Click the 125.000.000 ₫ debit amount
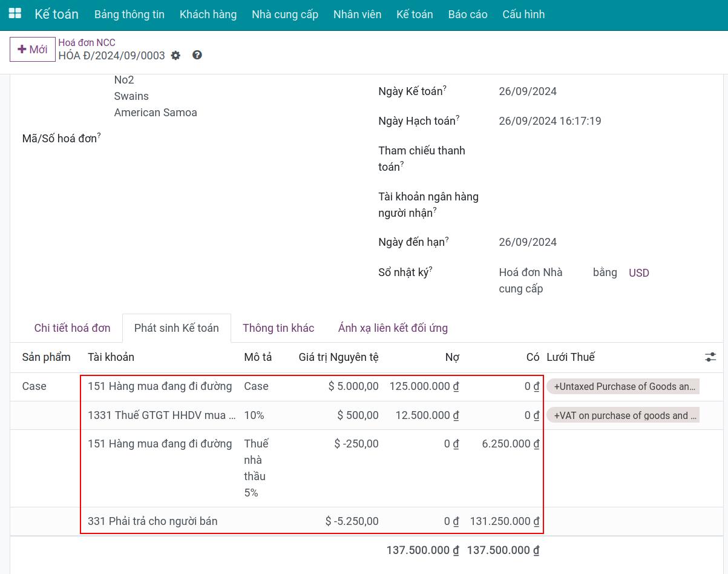728x574 pixels. pos(424,386)
